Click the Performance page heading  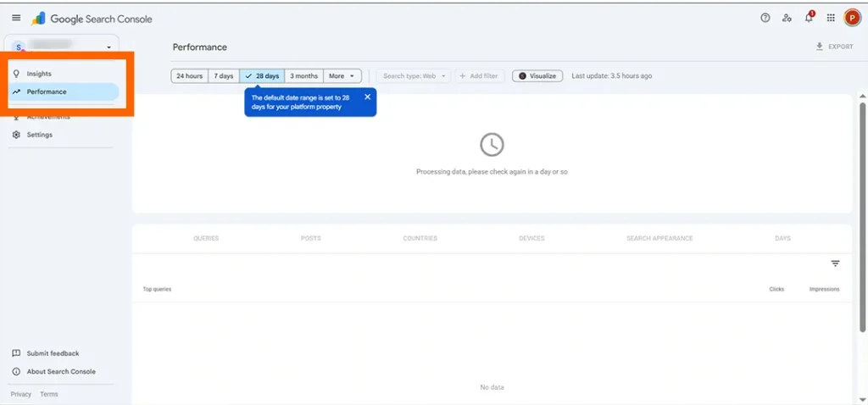tap(200, 47)
